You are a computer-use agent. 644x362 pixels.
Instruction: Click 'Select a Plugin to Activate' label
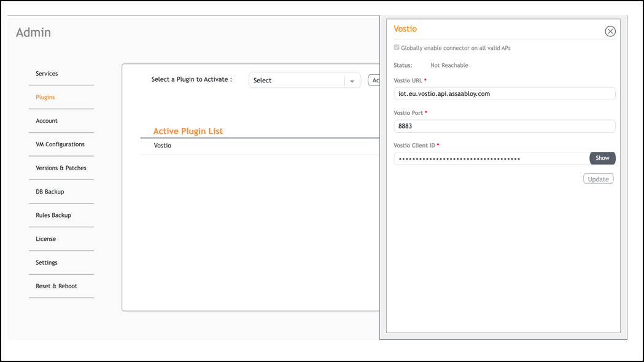[x=192, y=79]
